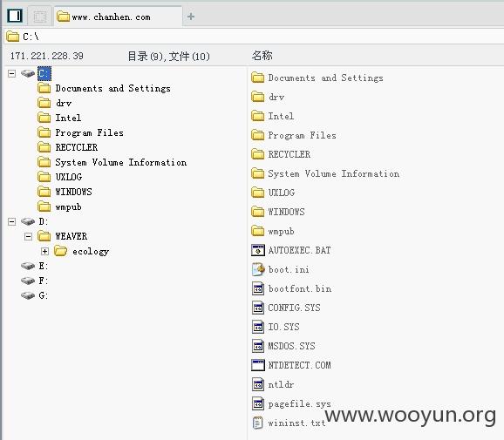This screenshot has width=504, height=440.
Task: Click the G: drive disk icon
Action: [28, 295]
